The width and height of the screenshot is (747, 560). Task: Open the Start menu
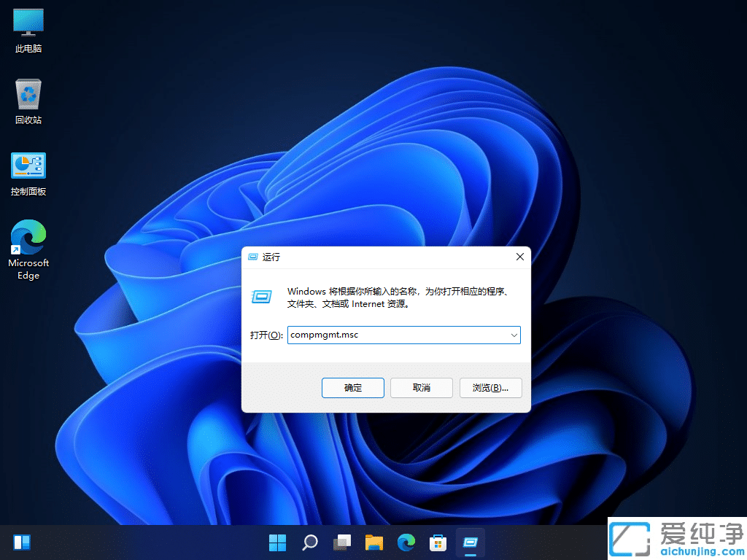[277, 542]
